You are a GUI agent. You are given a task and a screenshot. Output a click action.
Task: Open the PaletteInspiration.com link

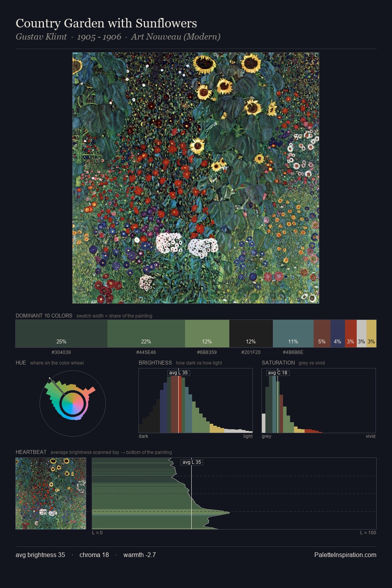pyautogui.click(x=345, y=555)
